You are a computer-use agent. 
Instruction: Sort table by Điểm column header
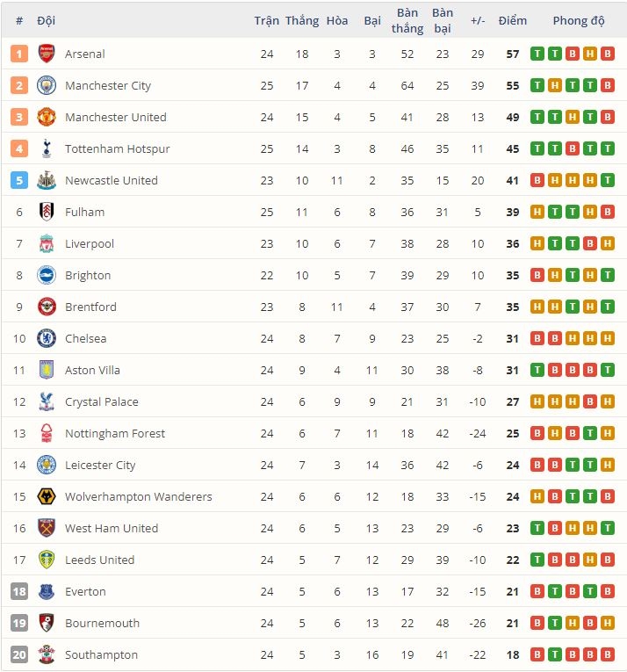click(512, 20)
